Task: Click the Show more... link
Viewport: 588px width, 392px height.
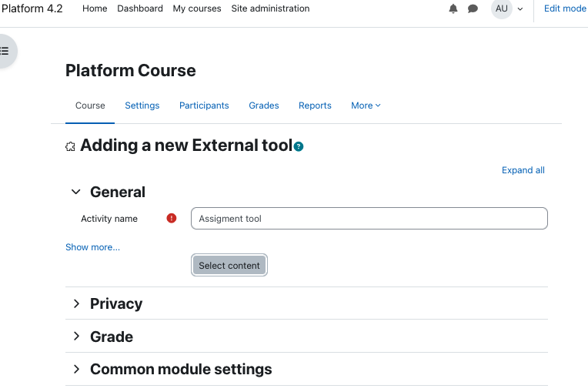Action: click(92, 247)
